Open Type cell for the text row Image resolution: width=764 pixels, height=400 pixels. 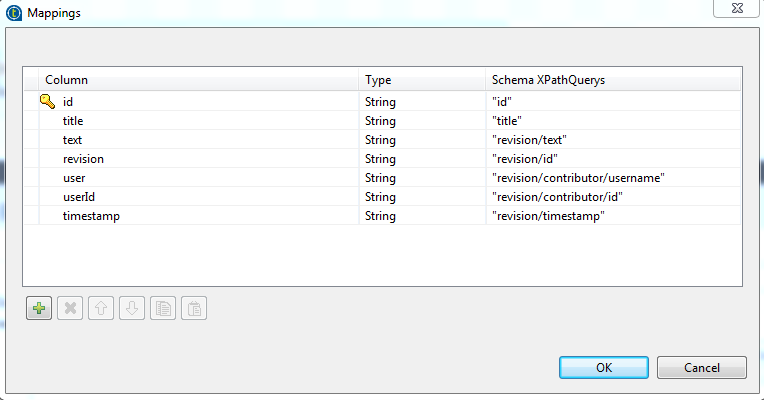tap(422, 139)
